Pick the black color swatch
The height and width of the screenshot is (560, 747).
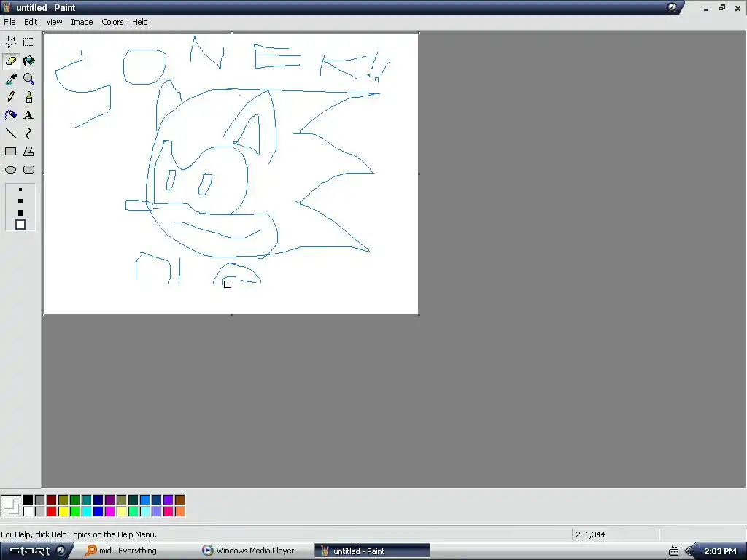pos(28,499)
